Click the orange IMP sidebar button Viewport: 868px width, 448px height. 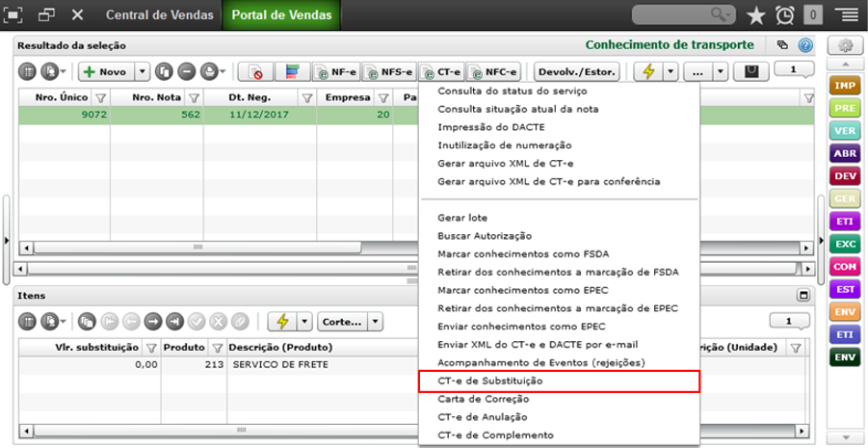point(845,86)
